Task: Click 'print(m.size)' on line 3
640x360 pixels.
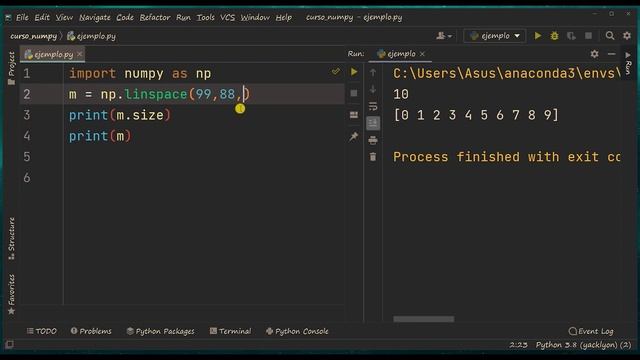Action: pos(120,115)
